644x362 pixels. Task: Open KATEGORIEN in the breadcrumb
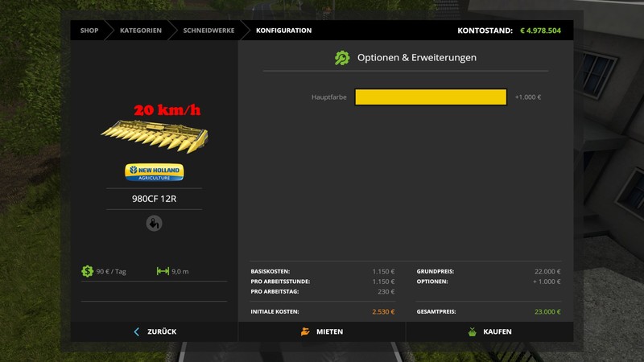(x=140, y=31)
